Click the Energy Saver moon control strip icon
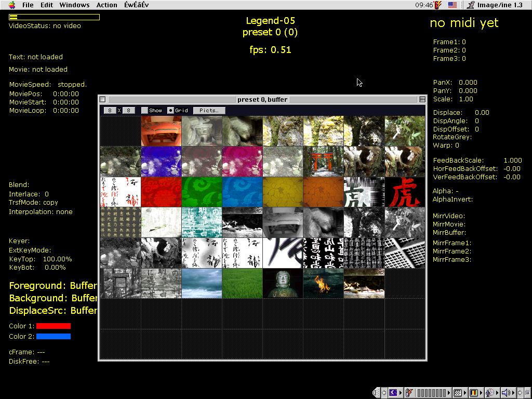The height and width of the screenshot is (399, 532). coord(393,393)
